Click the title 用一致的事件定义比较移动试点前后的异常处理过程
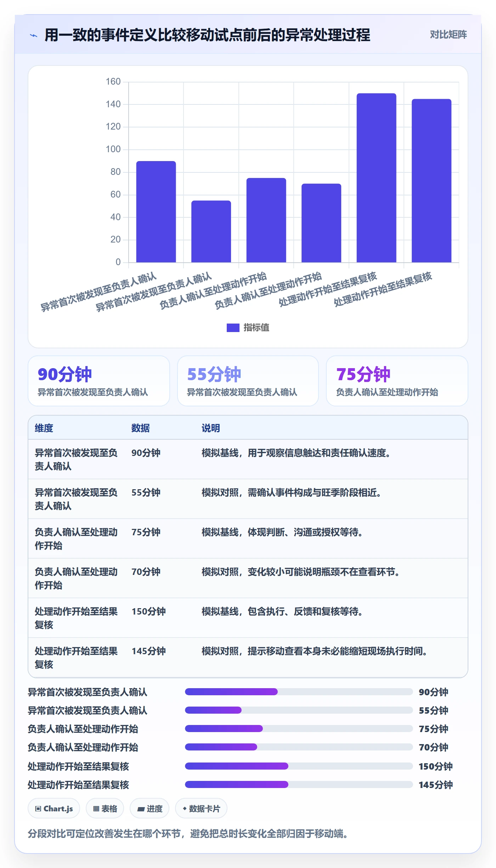Image resolution: width=496 pixels, height=868 pixels. pos(207,35)
